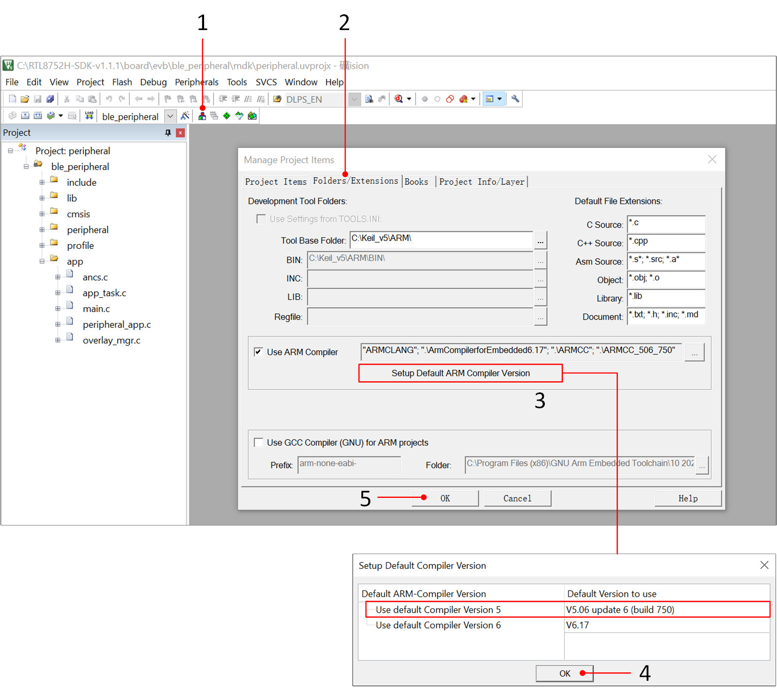Switch to the Folders/Extensions tab
777x700 pixels.
click(355, 181)
